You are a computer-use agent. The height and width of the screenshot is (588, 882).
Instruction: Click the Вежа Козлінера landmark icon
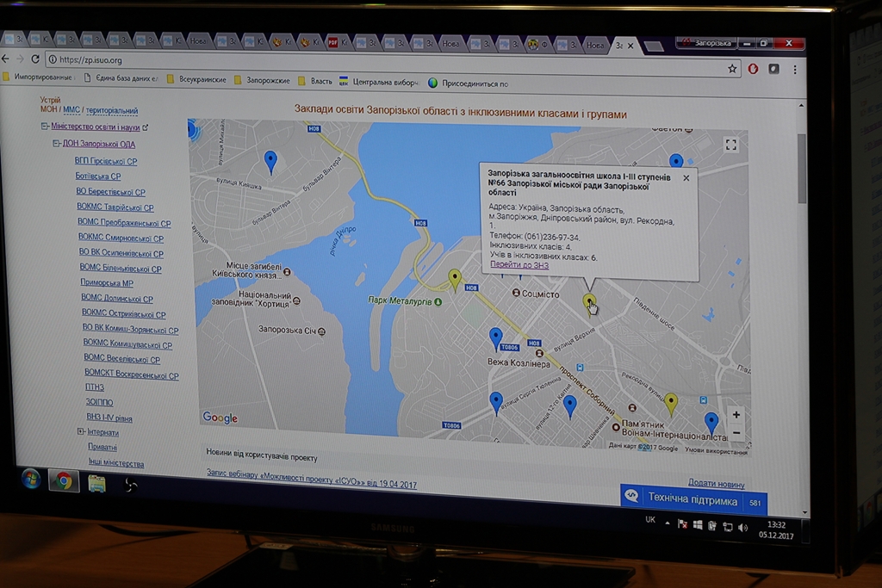(539, 354)
